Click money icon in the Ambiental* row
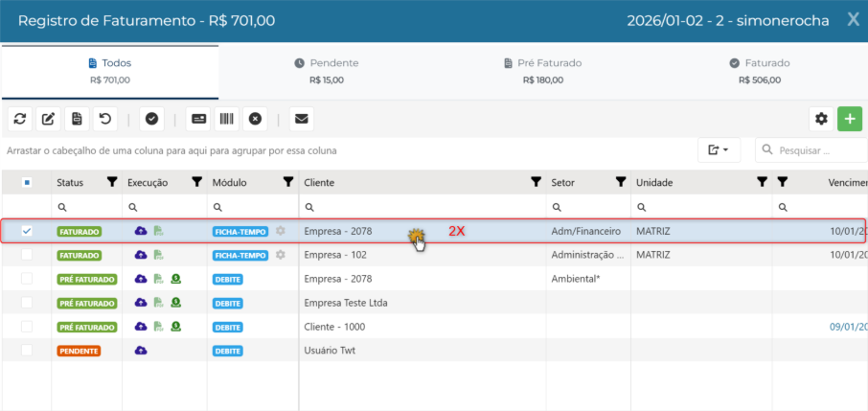 176,279
